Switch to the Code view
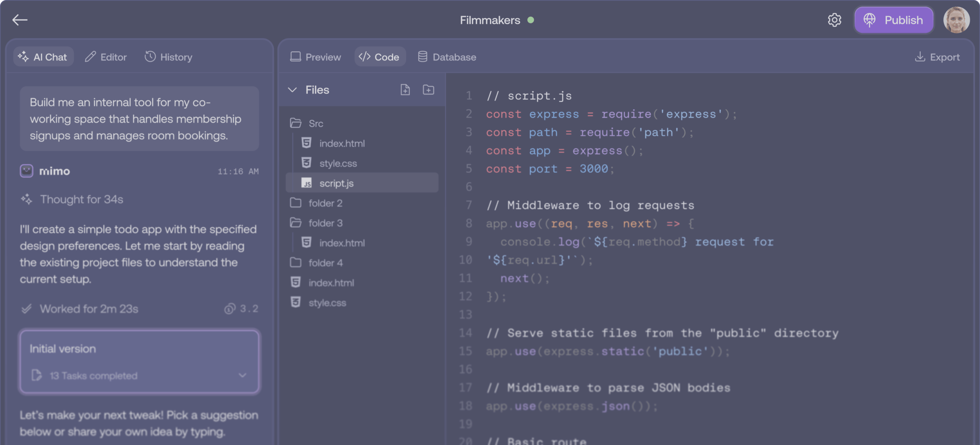This screenshot has width=980, height=445. pyautogui.click(x=380, y=56)
